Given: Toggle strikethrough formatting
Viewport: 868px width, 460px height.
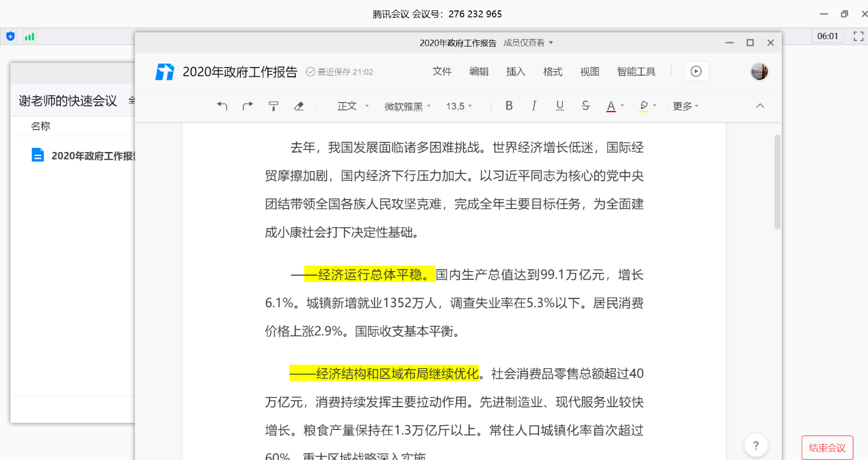Looking at the screenshot, I should (x=586, y=106).
